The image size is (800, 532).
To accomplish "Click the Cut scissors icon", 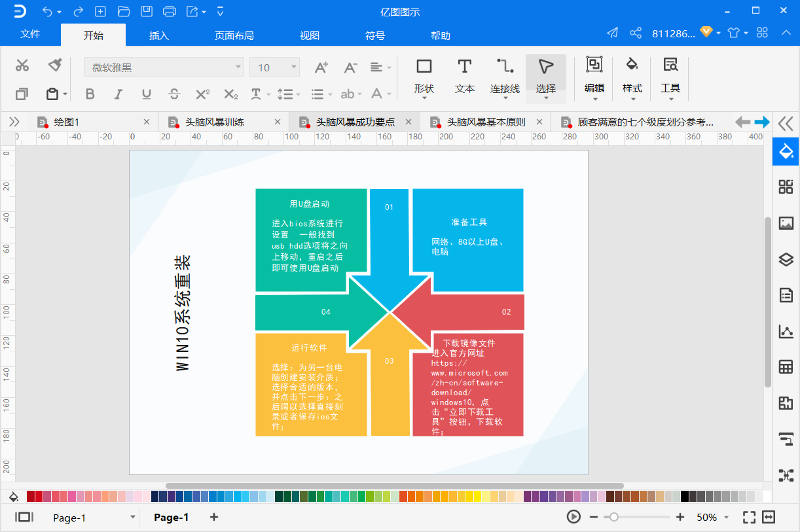I will (x=22, y=65).
